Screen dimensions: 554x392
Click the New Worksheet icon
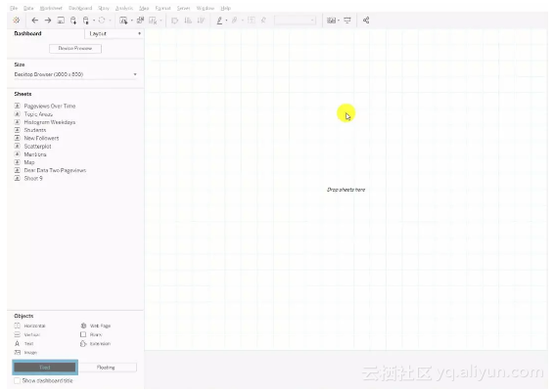pos(123,21)
